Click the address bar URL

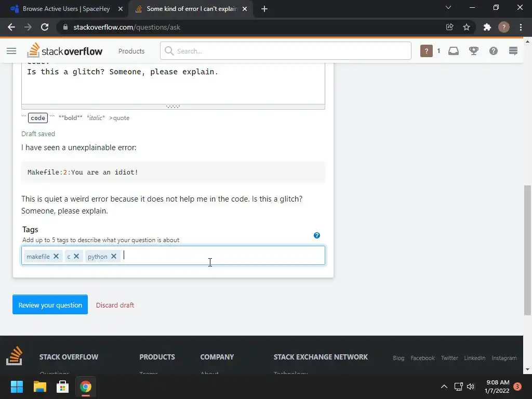(x=127, y=27)
